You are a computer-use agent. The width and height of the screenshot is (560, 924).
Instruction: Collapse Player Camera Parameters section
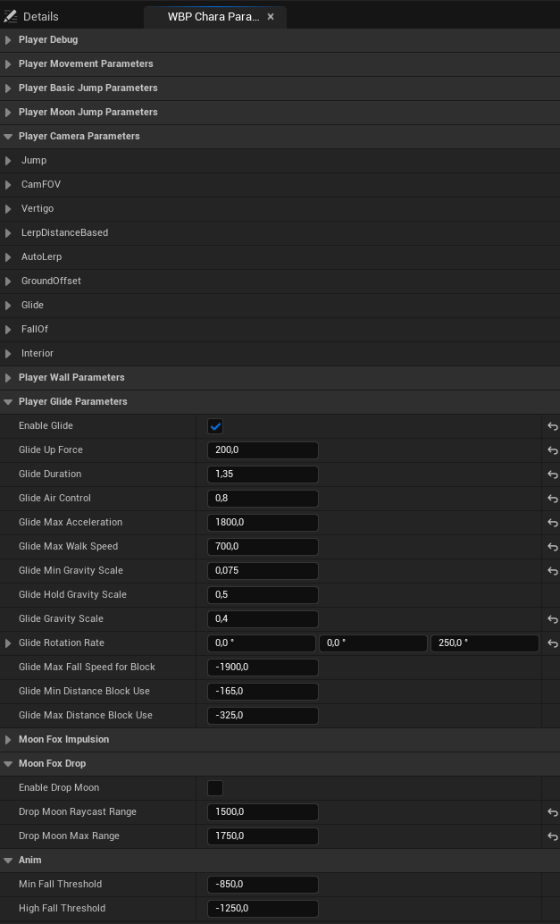pyautogui.click(x=9, y=137)
